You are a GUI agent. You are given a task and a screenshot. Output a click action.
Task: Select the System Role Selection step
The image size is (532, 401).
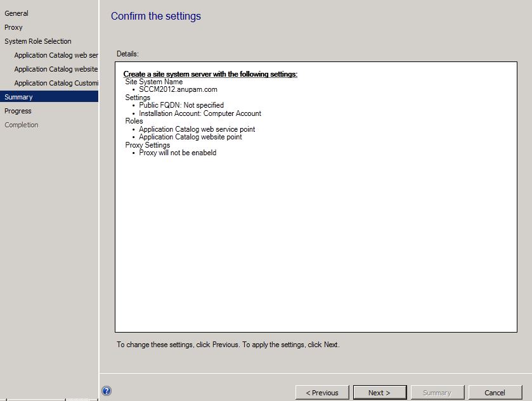(x=37, y=41)
